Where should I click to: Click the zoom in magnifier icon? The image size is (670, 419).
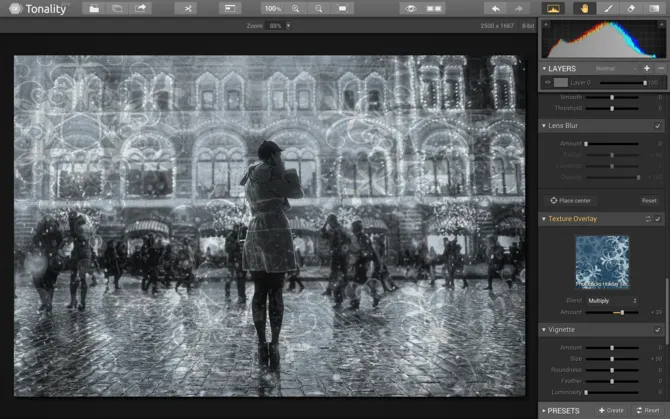(295, 8)
